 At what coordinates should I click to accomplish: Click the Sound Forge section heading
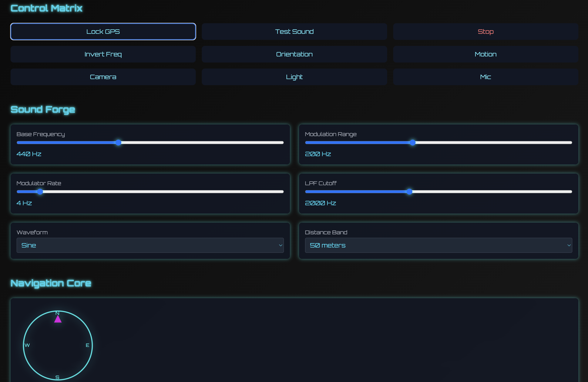point(42,110)
